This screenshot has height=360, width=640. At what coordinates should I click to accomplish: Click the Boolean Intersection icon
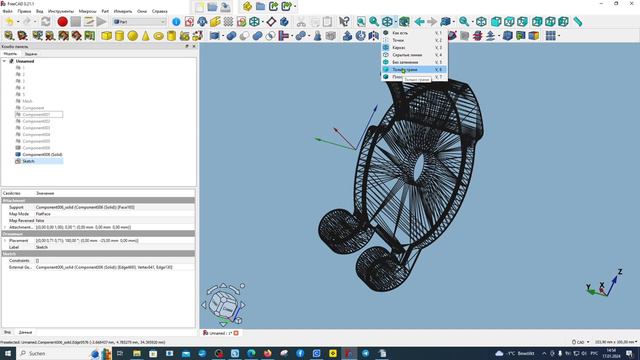tap(270, 36)
